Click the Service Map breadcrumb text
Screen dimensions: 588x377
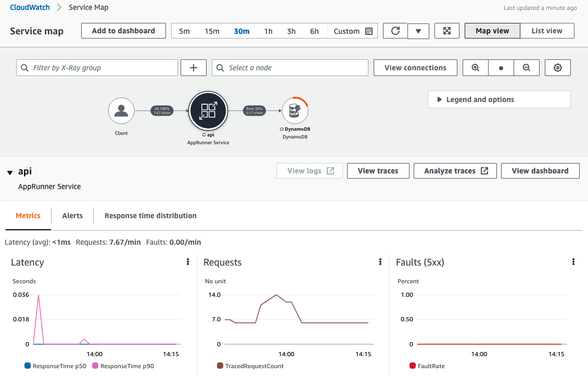[88, 7]
